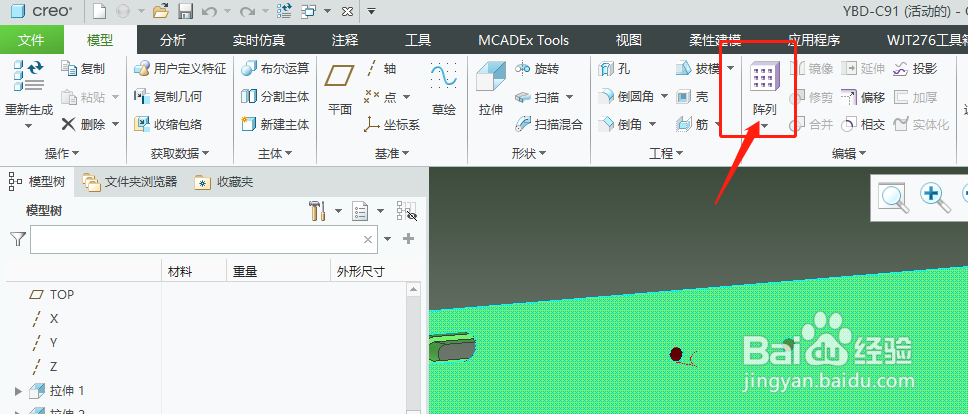This screenshot has width=968, height=414.
Task: Select the TOP datum plane in tree
Action: click(52, 294)
